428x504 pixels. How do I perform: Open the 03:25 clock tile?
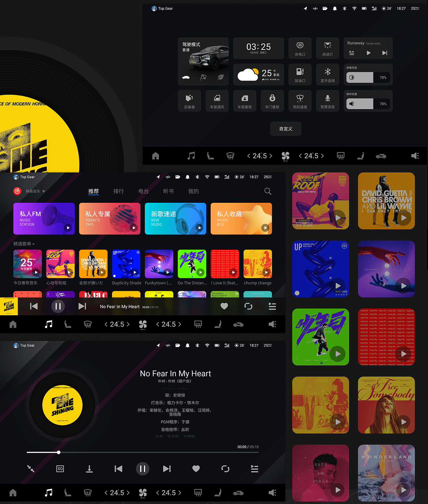click(258, 49)
